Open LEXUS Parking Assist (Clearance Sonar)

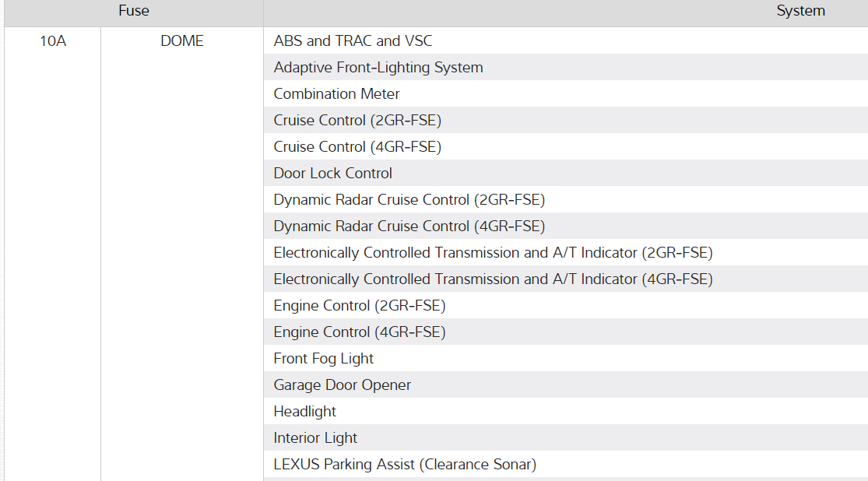point(405,465)
